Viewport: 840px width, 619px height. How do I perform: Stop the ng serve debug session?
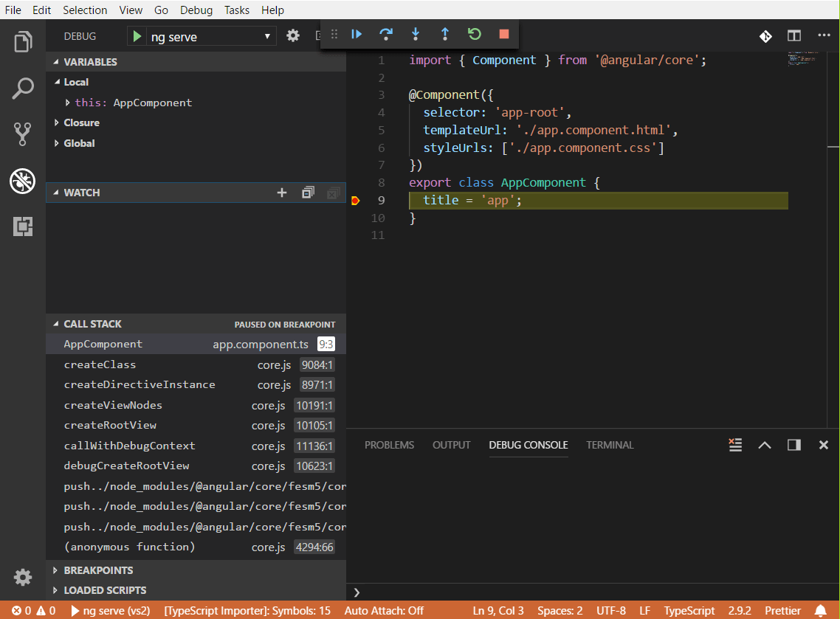point(503,34)
